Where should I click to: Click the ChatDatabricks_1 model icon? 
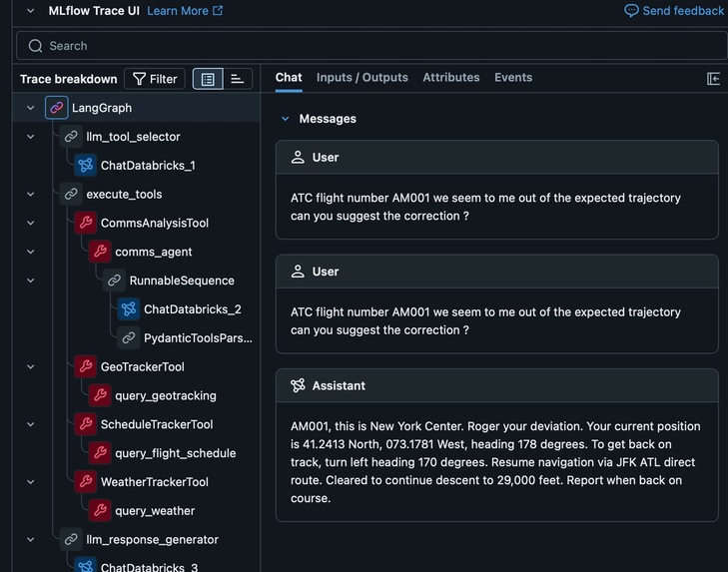click(x=86, y=166)
